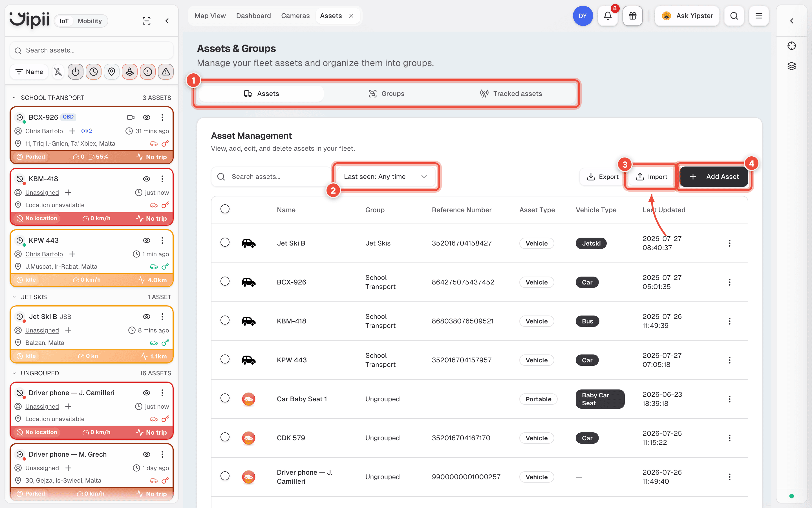Toggle visibility eye on the Driver phone — M. Grech card

click(x=147, y=454)
